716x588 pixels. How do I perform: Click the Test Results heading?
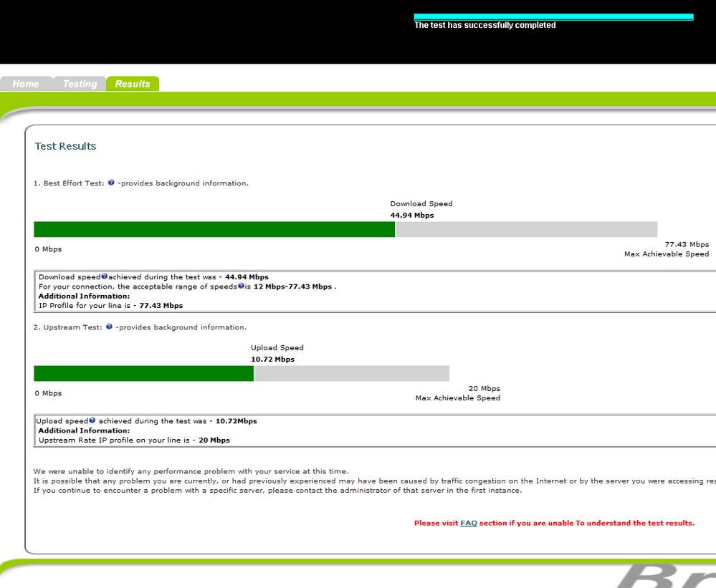(x=65, y=146)
